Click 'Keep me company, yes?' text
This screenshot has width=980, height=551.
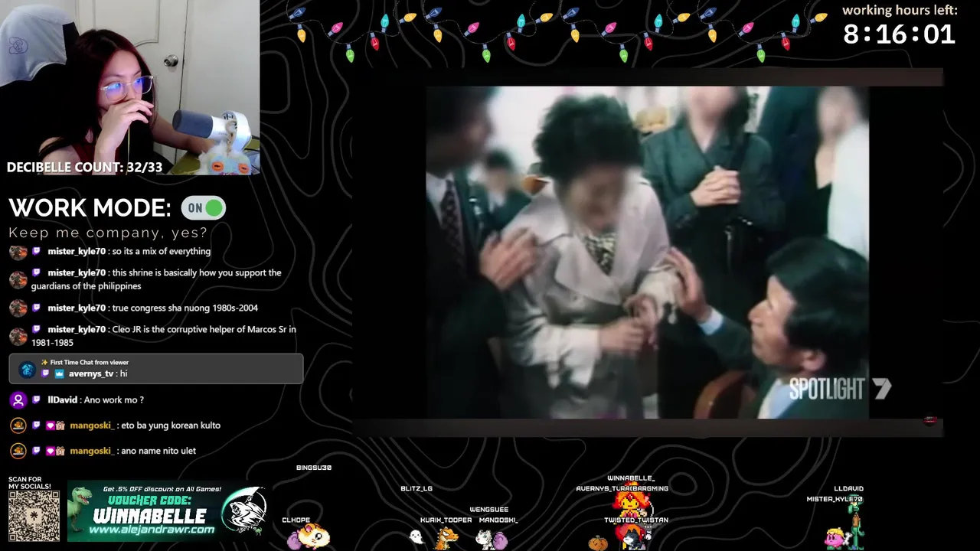coord(108,233)
